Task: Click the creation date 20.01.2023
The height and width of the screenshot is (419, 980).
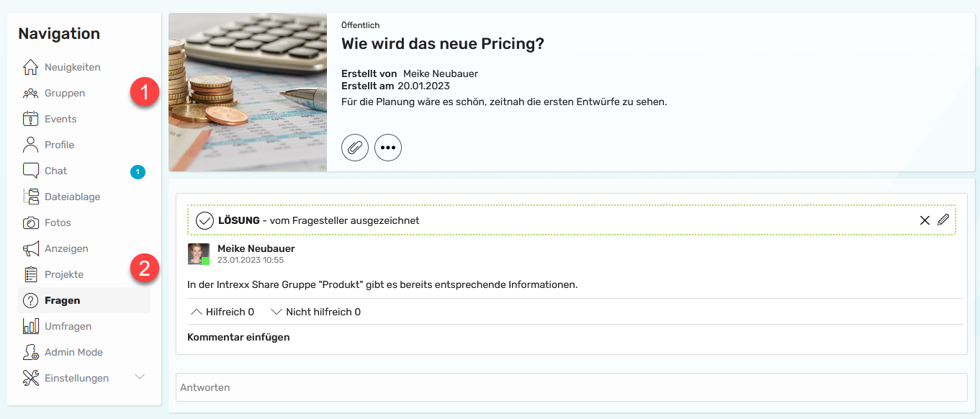Action: (423, 86)
